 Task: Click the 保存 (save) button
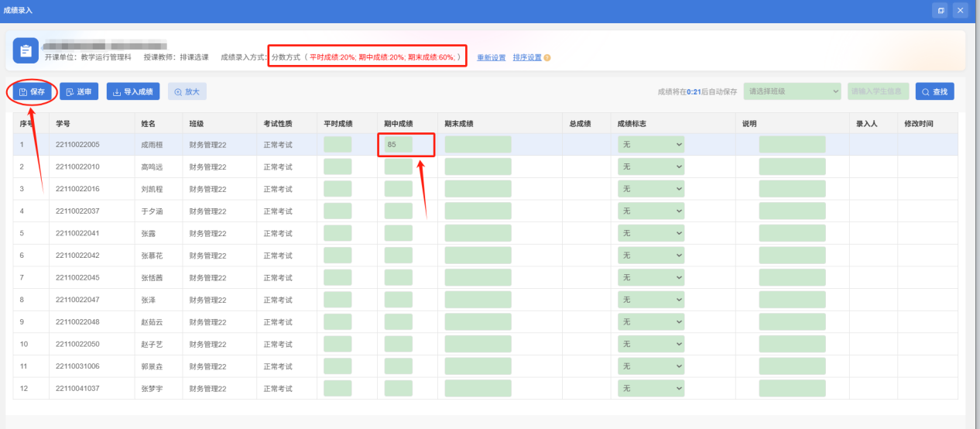click(33, 92)
